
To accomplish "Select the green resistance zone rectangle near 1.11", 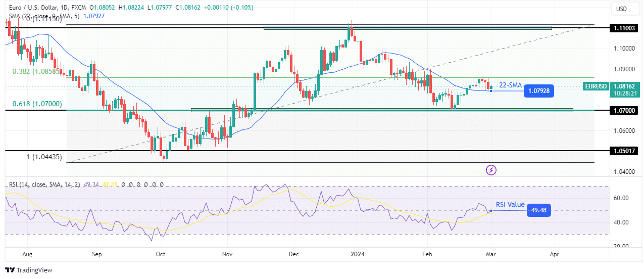I will (407, 27).
